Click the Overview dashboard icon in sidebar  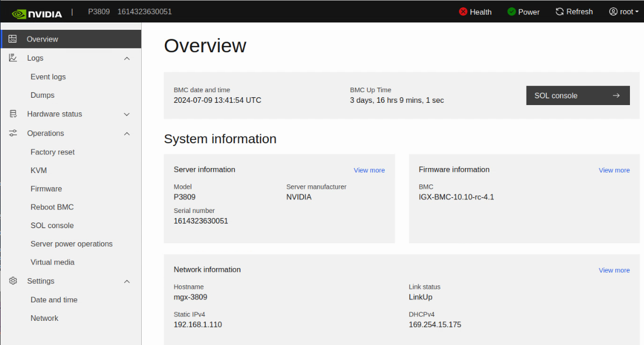[13, 39]
